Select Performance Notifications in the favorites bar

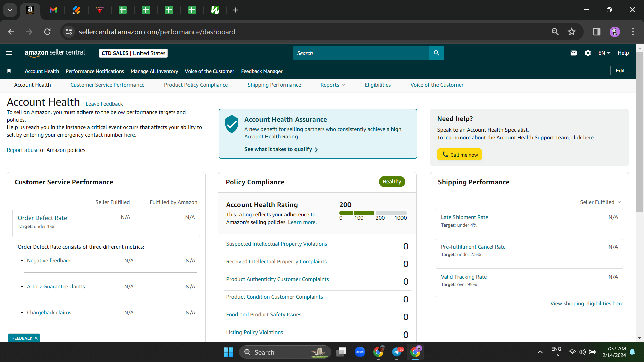pyautogui.click(x=95, y=71)
